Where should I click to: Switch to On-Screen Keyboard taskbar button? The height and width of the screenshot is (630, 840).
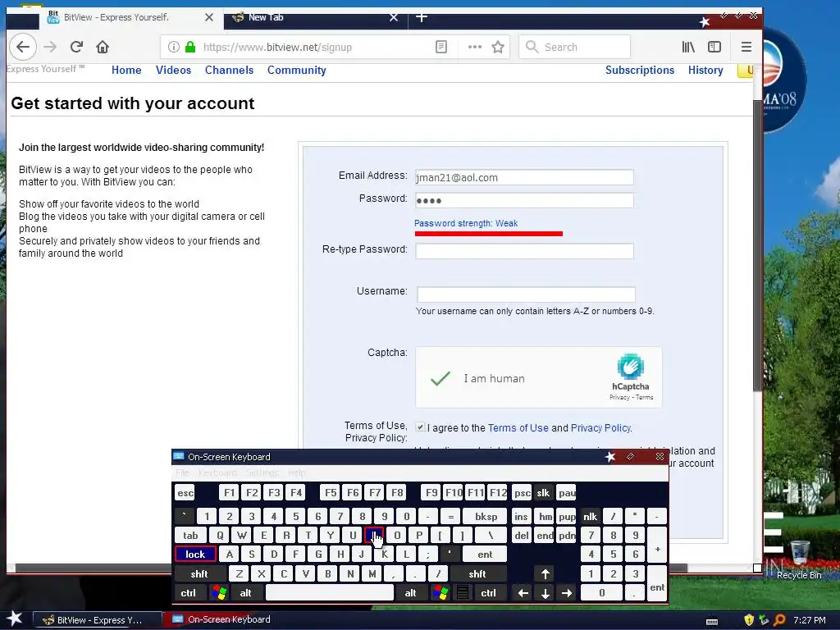pos(220,619)
